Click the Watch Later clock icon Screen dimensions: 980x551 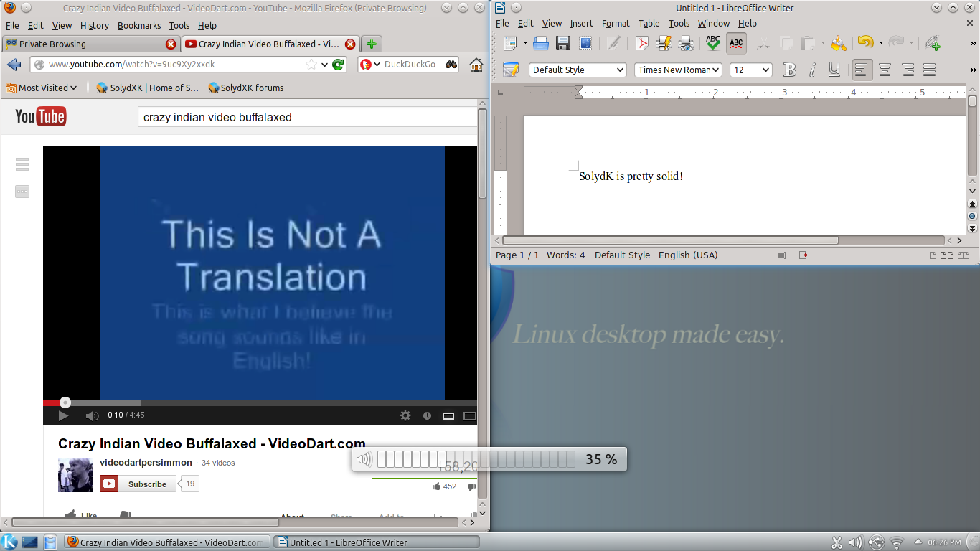point(427,415)
